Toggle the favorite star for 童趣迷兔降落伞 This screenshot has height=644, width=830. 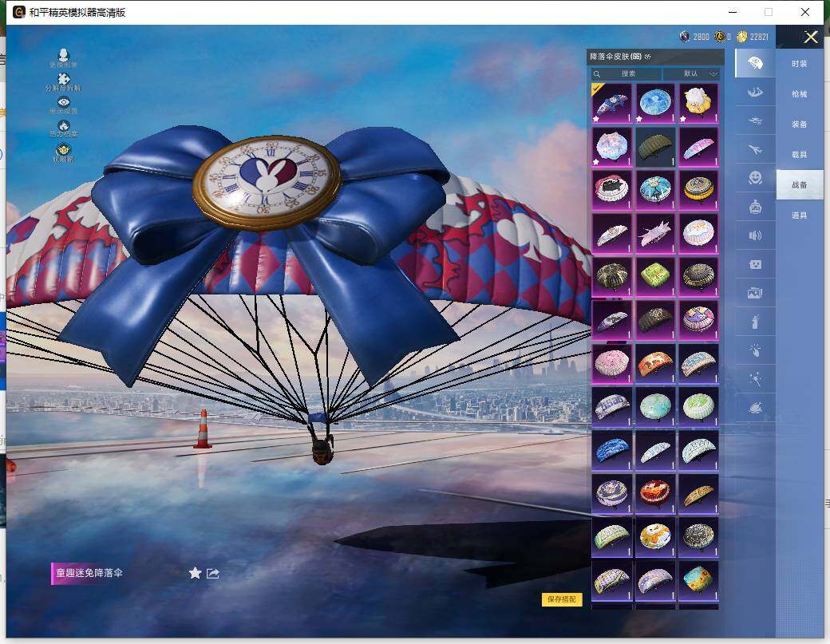(x=195, y=573)
